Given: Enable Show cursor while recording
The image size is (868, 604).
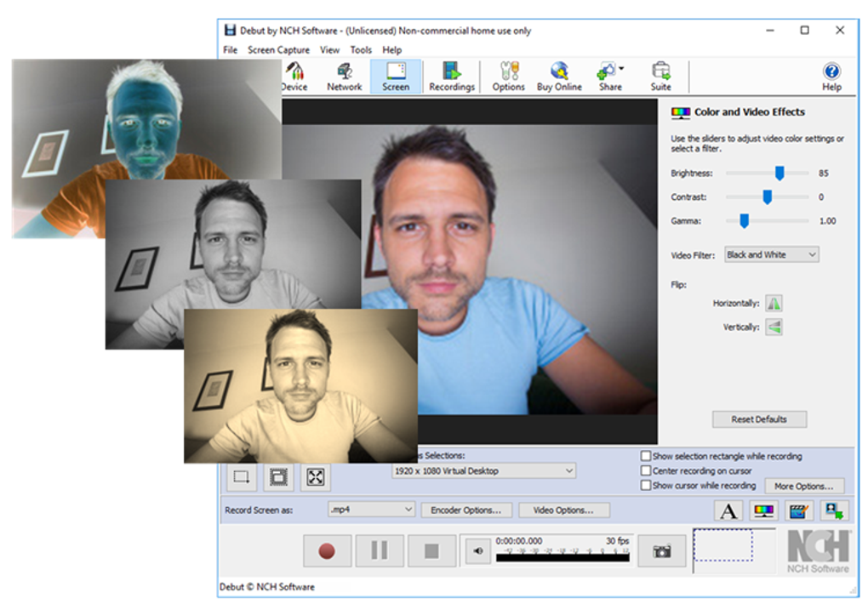Looking at the screenshot, I should click(645, 485).
